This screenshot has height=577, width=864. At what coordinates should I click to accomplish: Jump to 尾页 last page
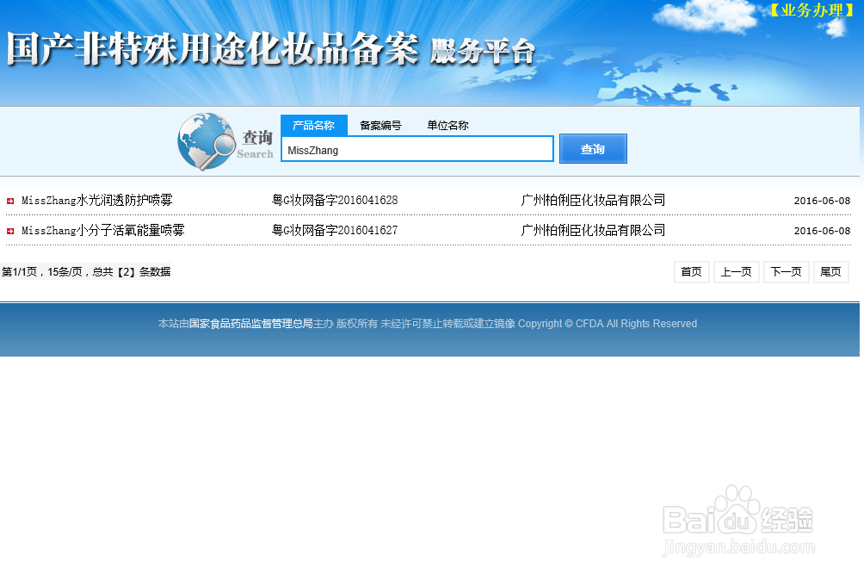[831, 272]
